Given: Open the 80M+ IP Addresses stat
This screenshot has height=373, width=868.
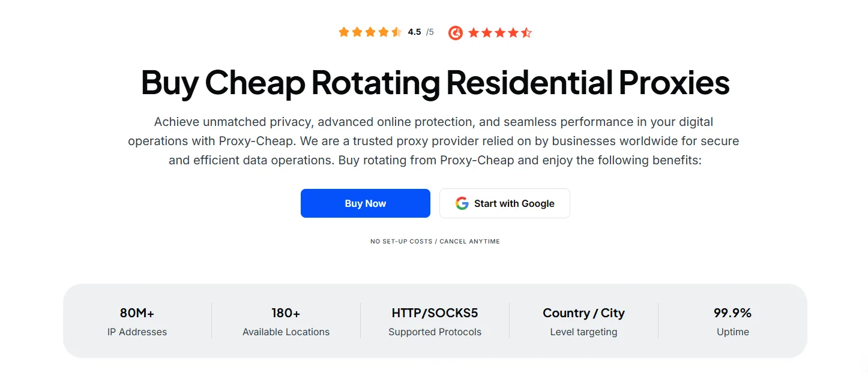Looking at the screenshot, I should [x=137, y=321].
